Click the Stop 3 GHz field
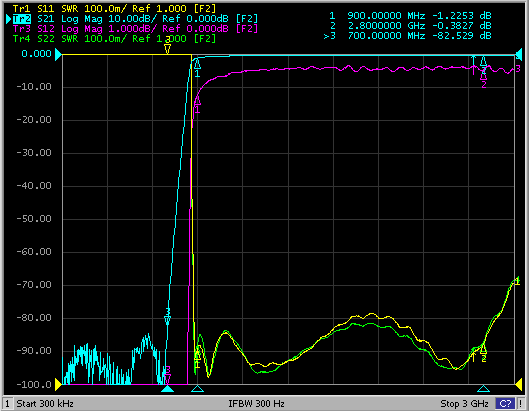Viewport: 529px width, 411px height. [464, 404]
